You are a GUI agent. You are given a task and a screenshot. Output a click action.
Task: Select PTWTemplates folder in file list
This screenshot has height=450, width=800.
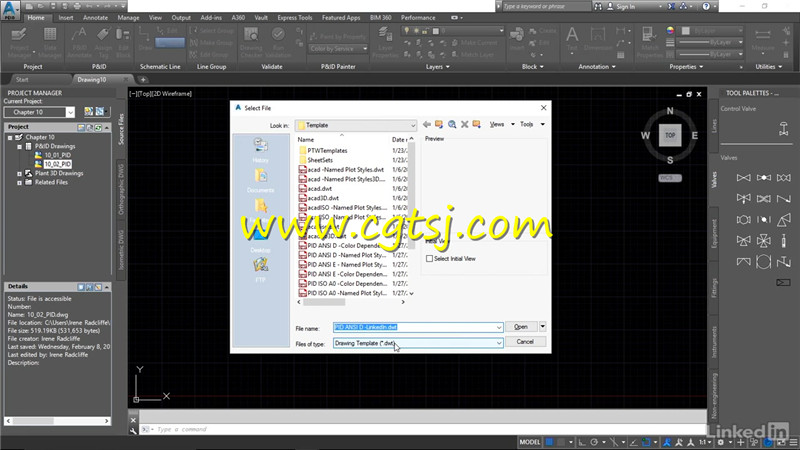(328, 151)
